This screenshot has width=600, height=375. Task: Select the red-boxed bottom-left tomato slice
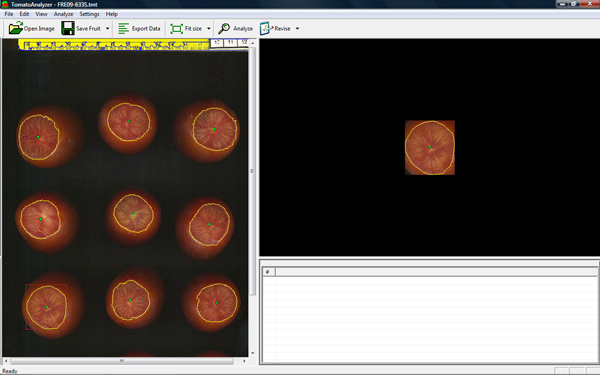(x=47, y=307)
